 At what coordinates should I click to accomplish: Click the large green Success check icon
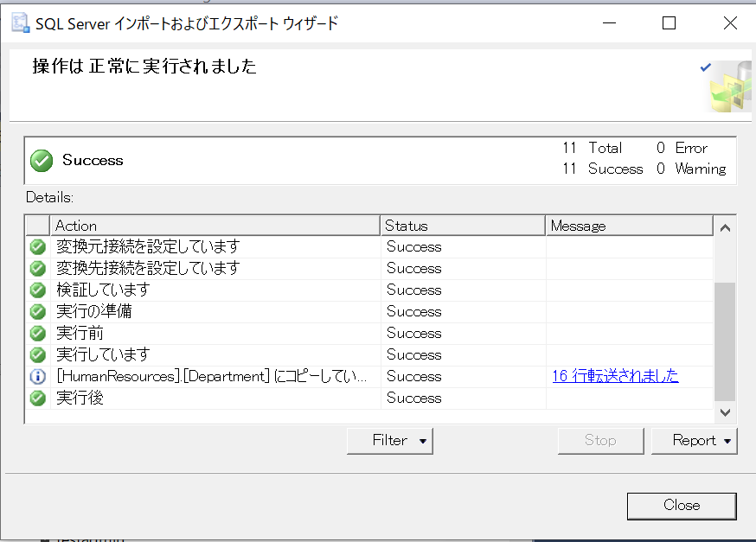point(42,161)
